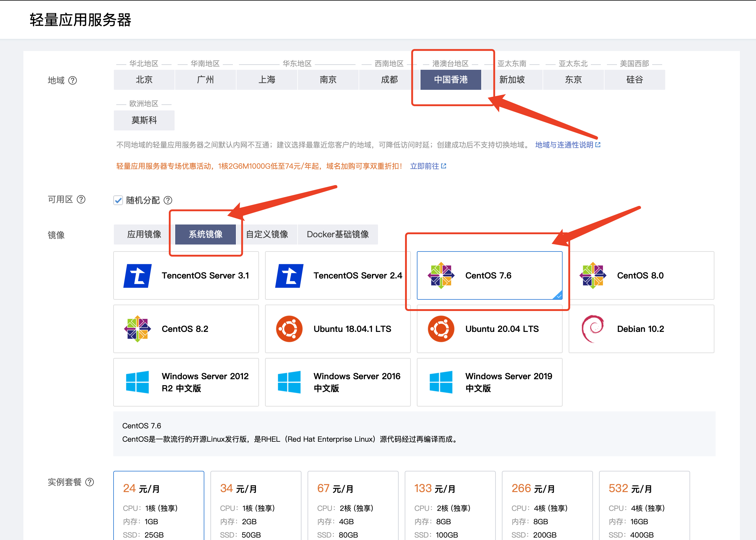Viewport: 756px width, 540px height.
Task: Switch to the 自定义镜像 tab
Action: (267, 235)
